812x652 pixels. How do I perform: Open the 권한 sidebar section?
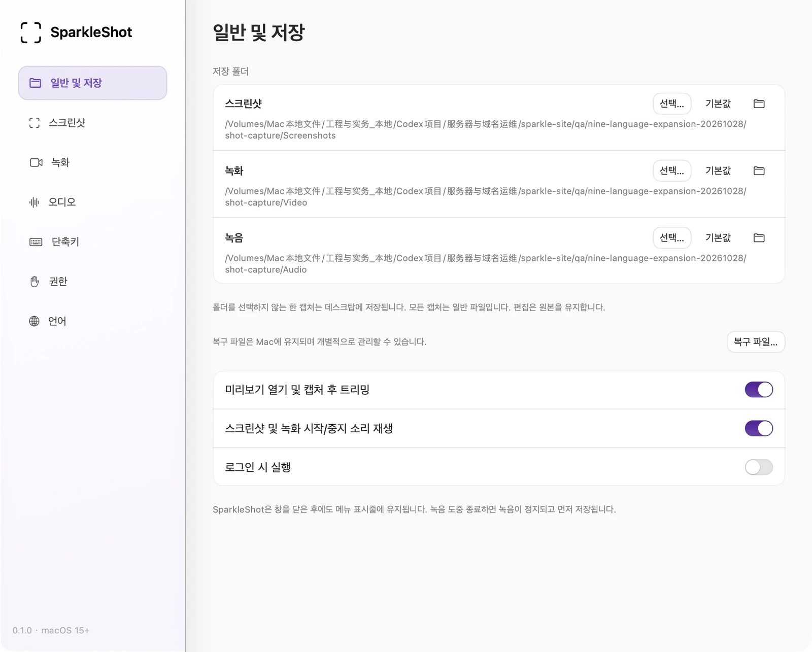[x=92, y=281]
